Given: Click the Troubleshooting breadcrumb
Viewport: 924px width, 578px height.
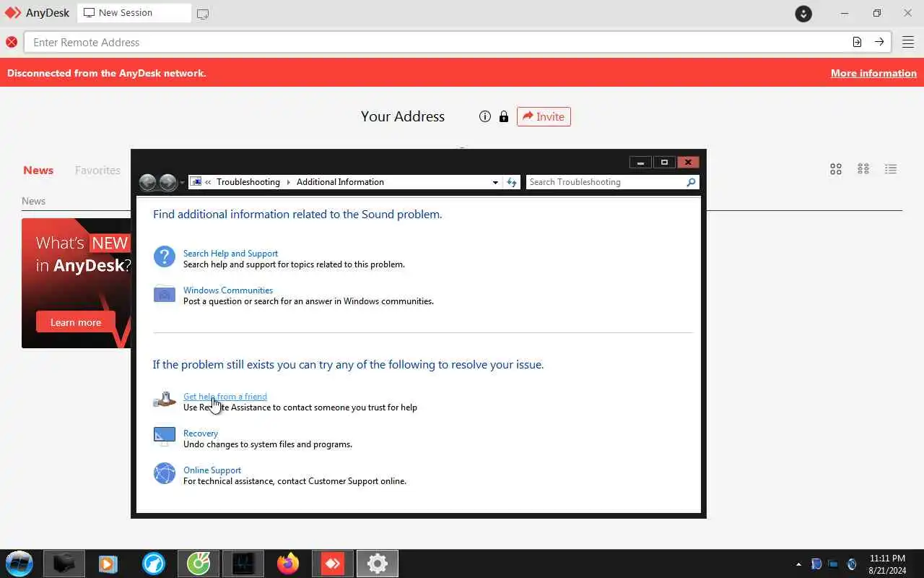Looking at the screenshot, I should pyautogui.click(x=248, y=182).
